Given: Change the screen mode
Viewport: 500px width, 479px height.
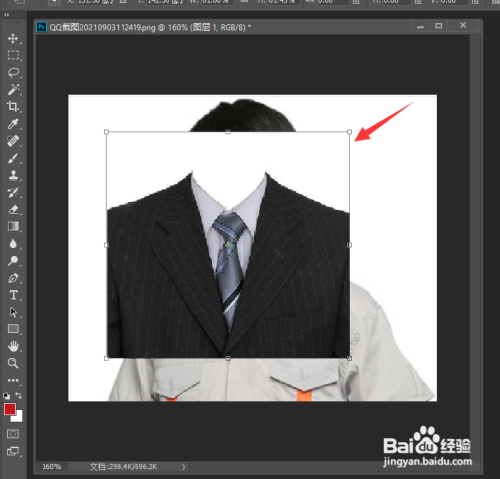Looking at the screenshot, I should click(13, 451).
